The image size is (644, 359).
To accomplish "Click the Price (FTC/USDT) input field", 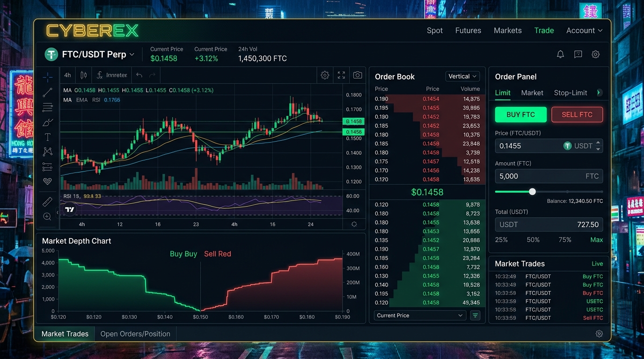I will [549, 146].
